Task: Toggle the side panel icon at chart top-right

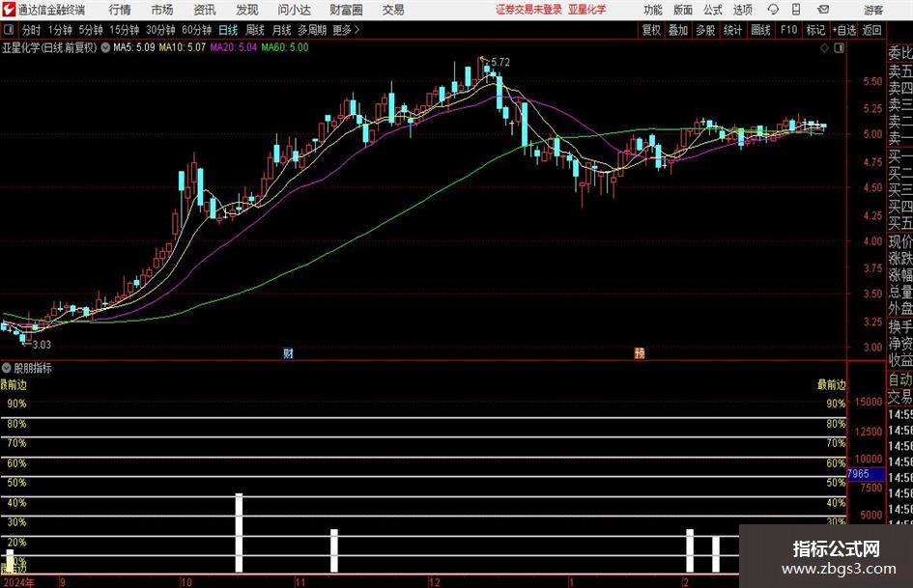Action: tap(839, 48)
